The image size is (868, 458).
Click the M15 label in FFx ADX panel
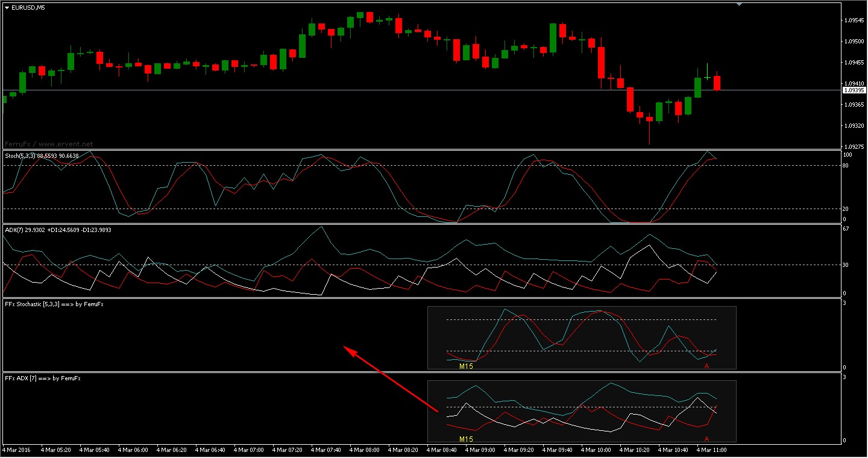point(466,439)
